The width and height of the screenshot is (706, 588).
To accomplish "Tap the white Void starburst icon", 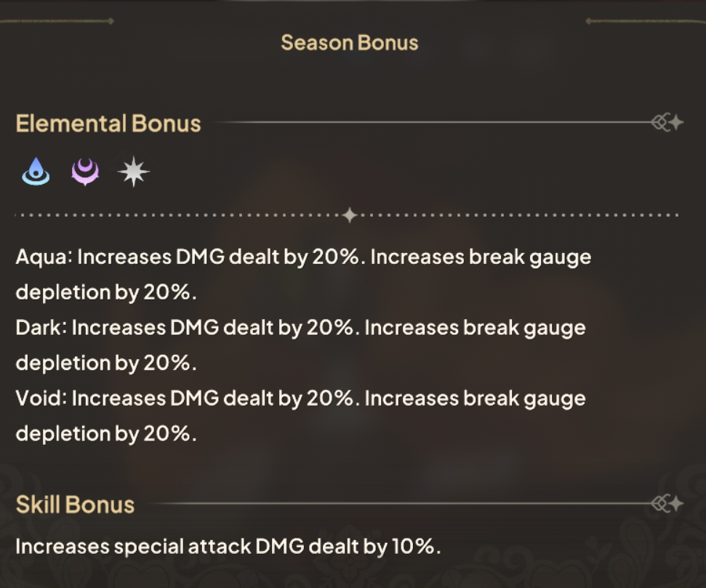I will pyautogui.click(x=134, y=172).
